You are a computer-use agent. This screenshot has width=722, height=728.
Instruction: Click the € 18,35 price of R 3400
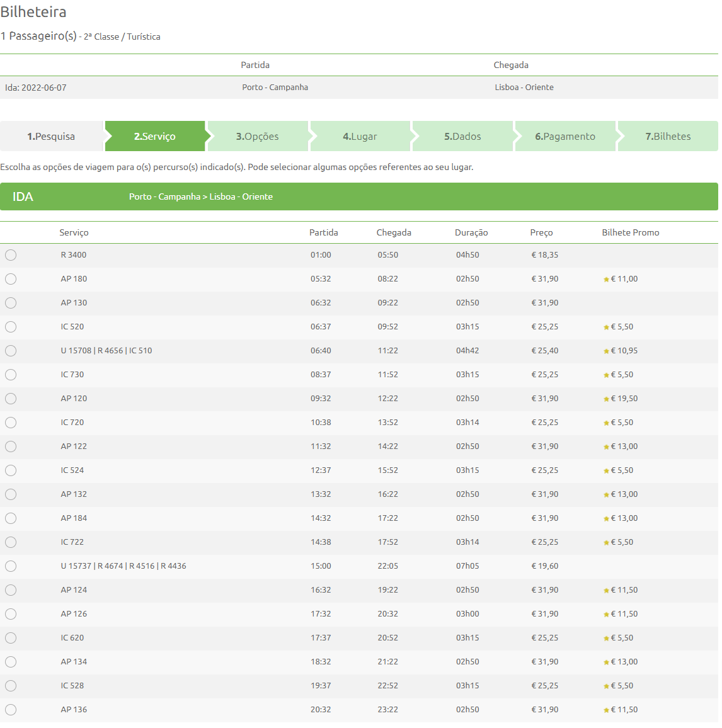coord(544,255)
